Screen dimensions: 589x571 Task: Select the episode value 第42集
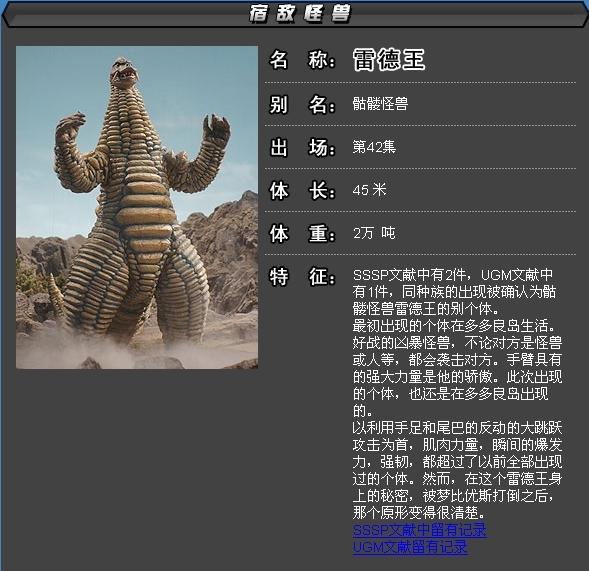(374, 147)
